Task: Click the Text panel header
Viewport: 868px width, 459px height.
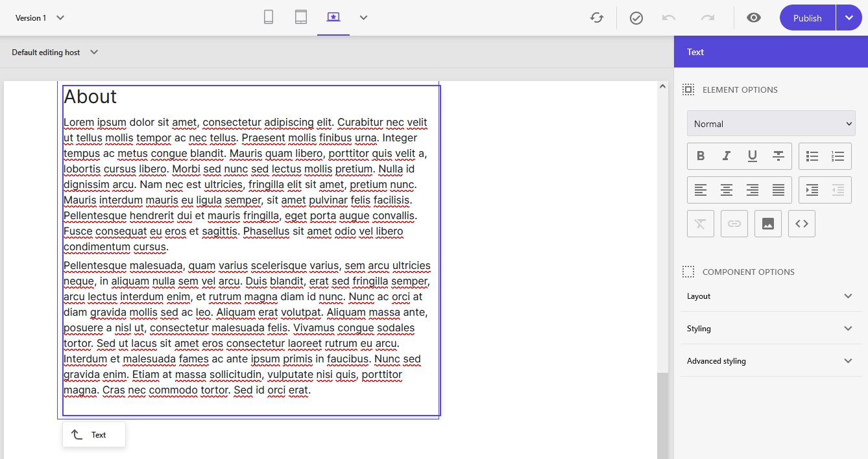Action: pos(771,52)
